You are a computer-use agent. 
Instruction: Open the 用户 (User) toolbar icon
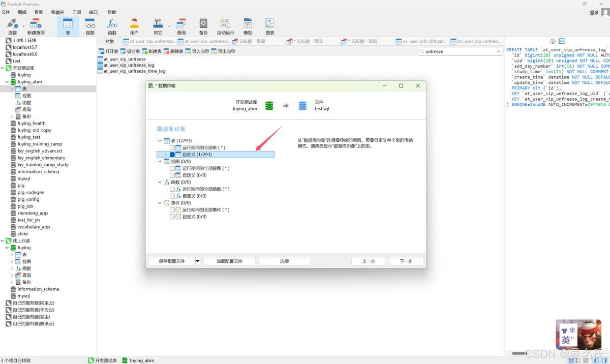pos(134,26)
